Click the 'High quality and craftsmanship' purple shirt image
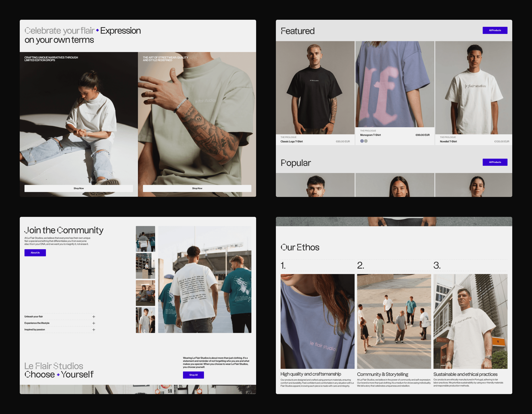 pos(317,322)
